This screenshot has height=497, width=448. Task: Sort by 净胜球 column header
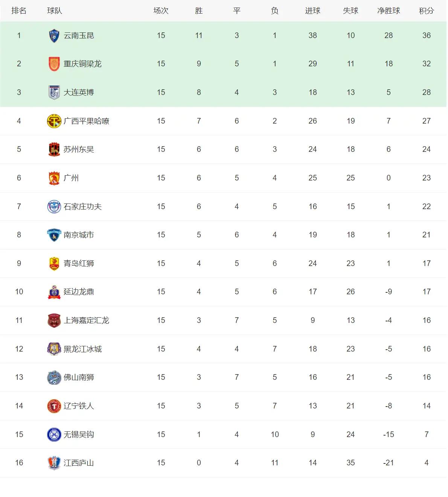click(x=389, y=11)
